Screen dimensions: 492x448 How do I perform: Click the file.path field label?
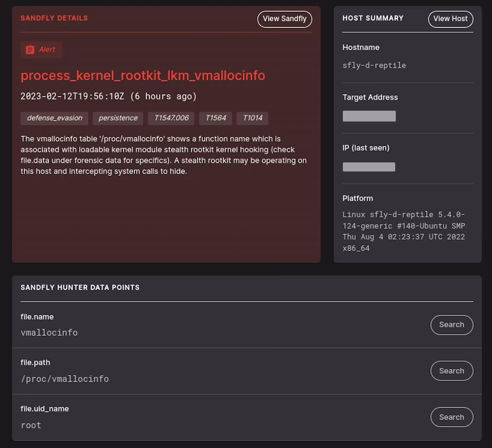point(35,363)
